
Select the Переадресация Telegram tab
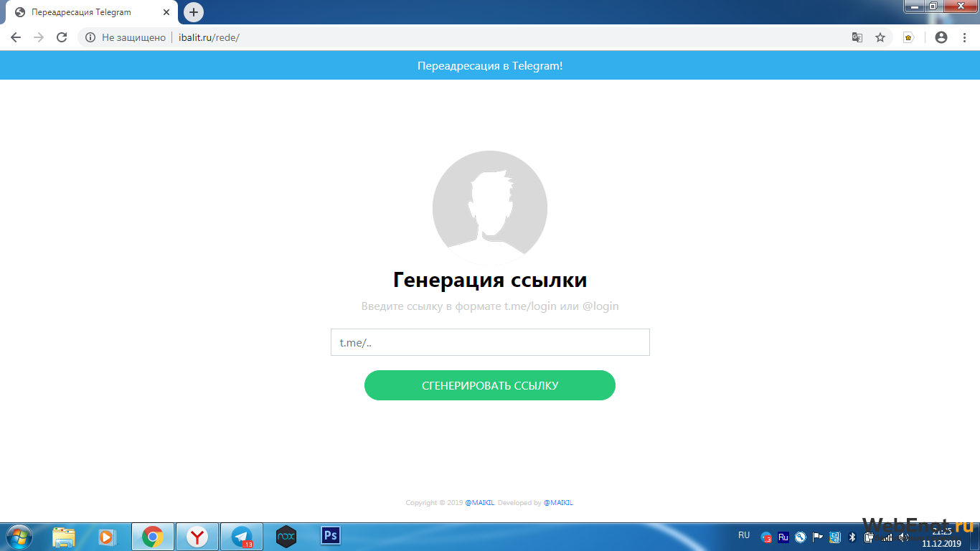pyautogui.click(x=91, y=12)
